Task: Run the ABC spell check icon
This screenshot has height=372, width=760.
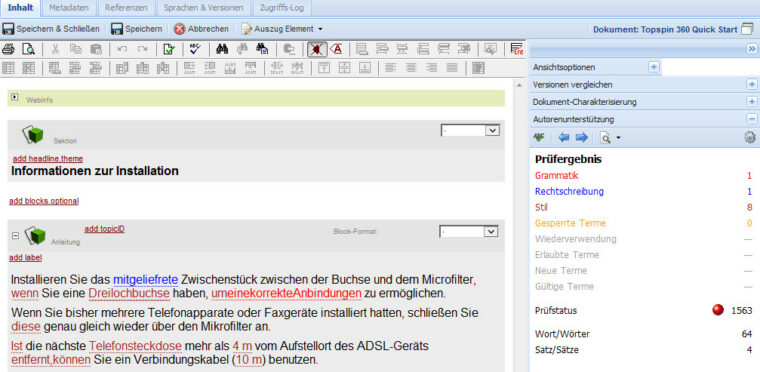Action: pos(195,49)
